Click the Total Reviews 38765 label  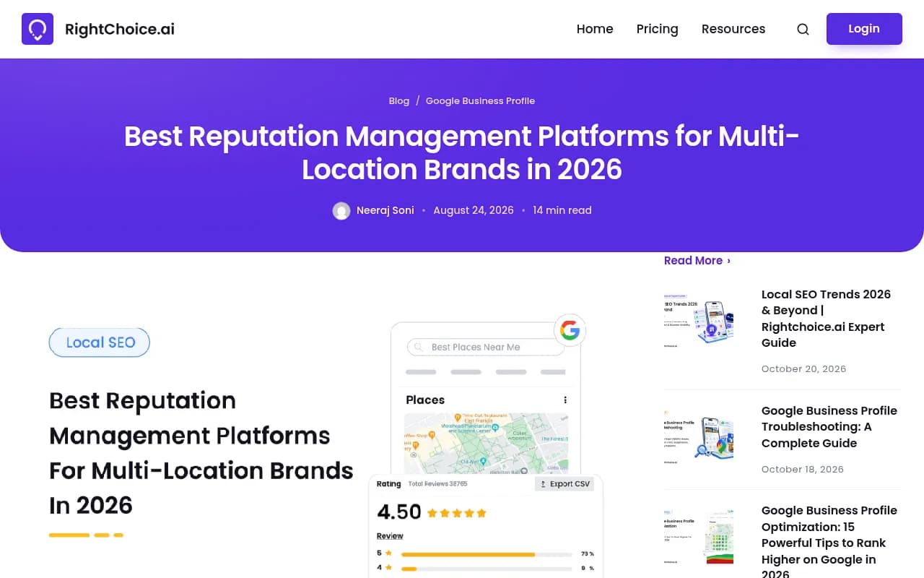click(x=437, y=484)
